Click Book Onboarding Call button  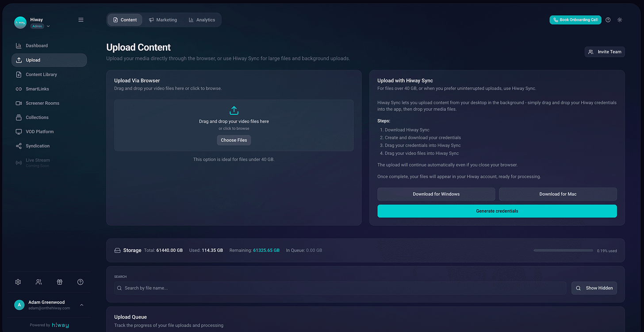click(575, 20)
